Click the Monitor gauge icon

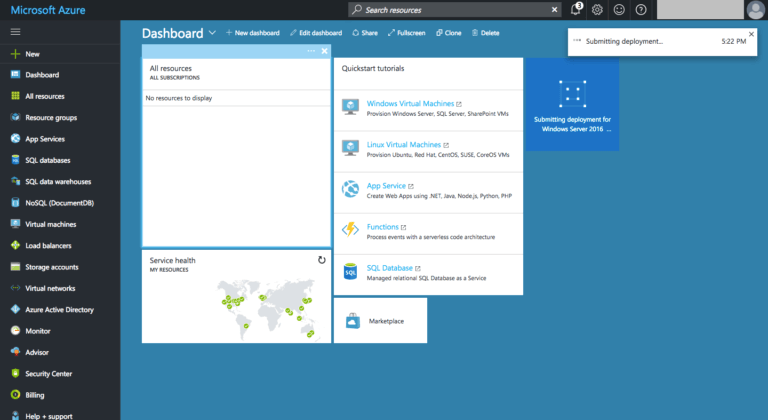(x=15, y=331)
